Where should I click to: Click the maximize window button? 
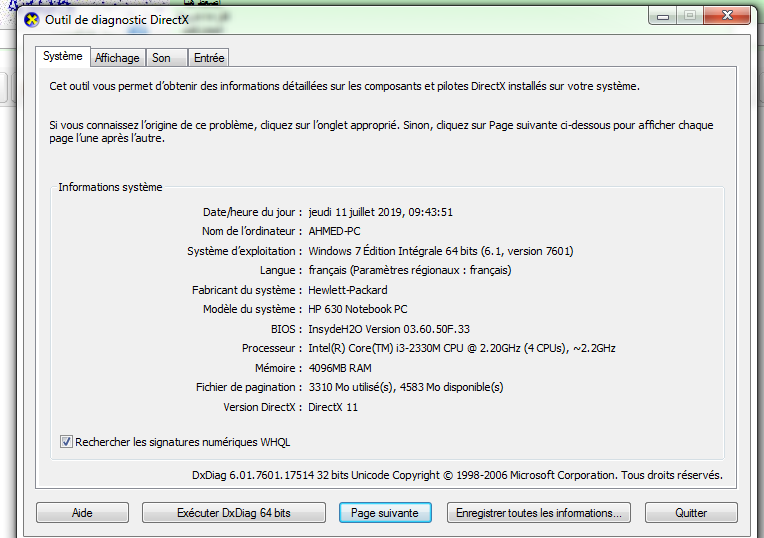[x=690, y=15]
